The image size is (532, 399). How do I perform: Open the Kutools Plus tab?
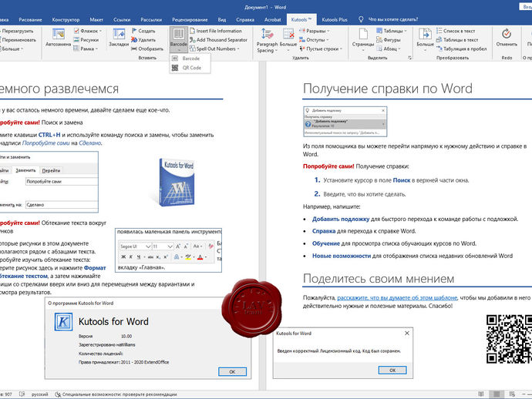tap(335, 20)
